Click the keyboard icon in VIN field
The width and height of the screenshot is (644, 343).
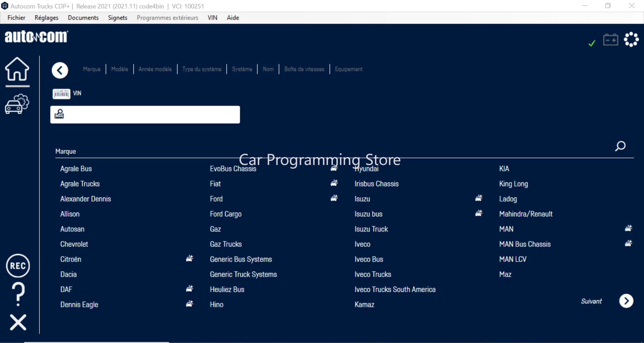point(59,114)
